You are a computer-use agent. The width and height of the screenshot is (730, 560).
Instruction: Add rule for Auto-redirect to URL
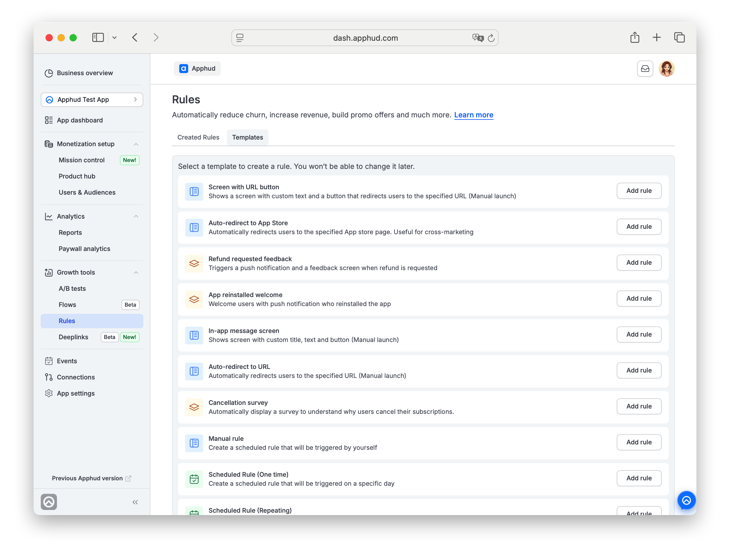pos(639,370)
